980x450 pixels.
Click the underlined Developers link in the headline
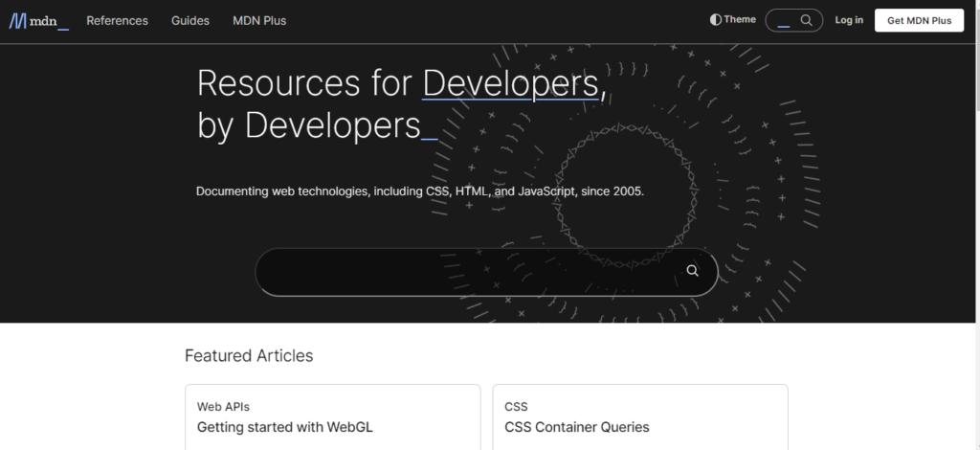tap(511, 83)
